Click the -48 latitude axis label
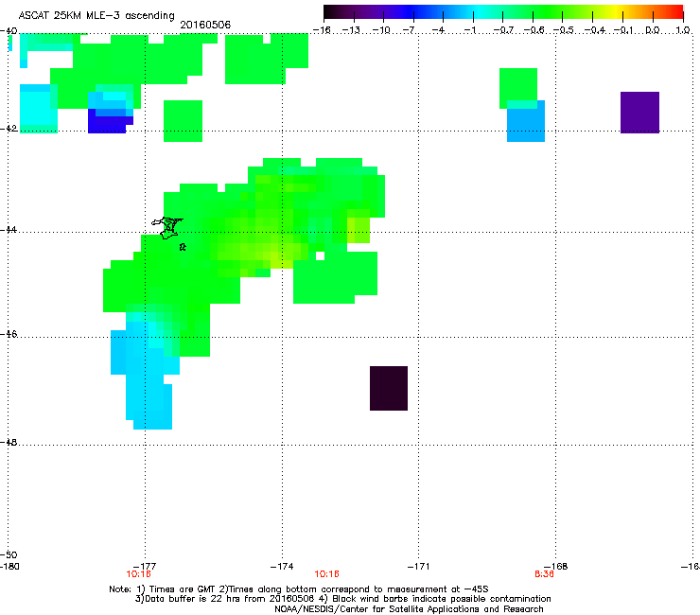700x615 pixels. coord(9,442)
